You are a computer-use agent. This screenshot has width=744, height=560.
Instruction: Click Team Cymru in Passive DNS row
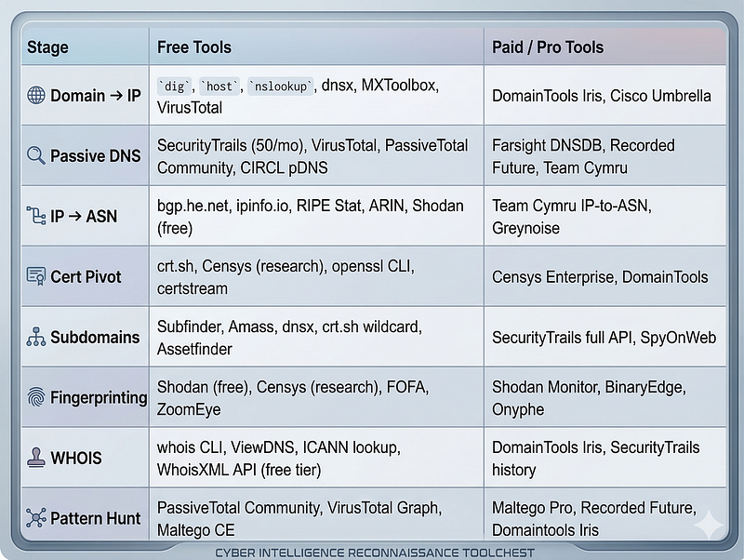[585, 168]
